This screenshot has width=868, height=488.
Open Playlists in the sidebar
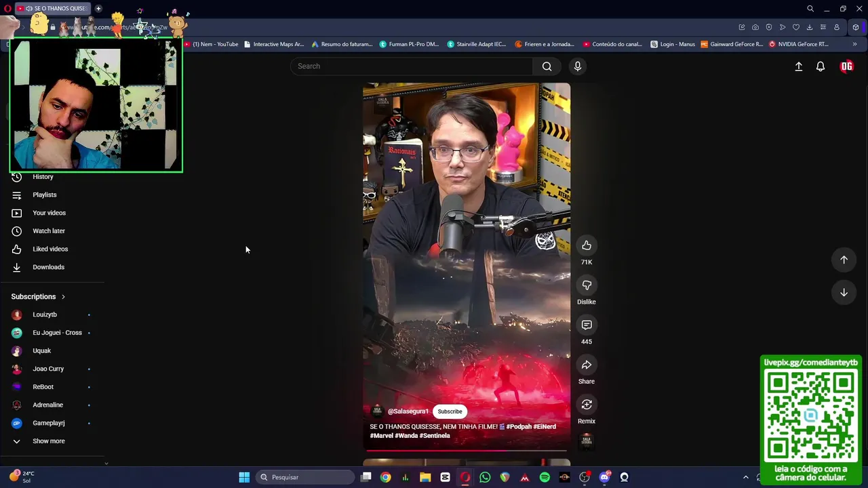pos(44,195)
